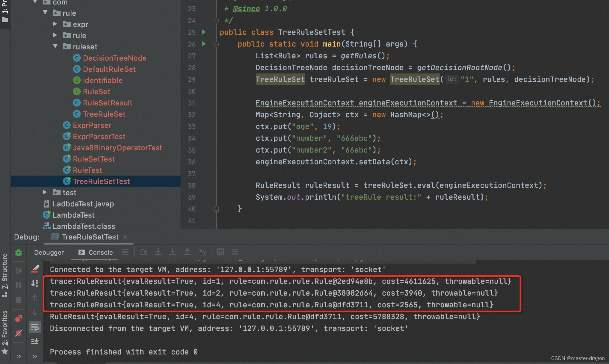Click gutter line number 38
The width and height of the screenshot is (609, 364).
point(192,185)
